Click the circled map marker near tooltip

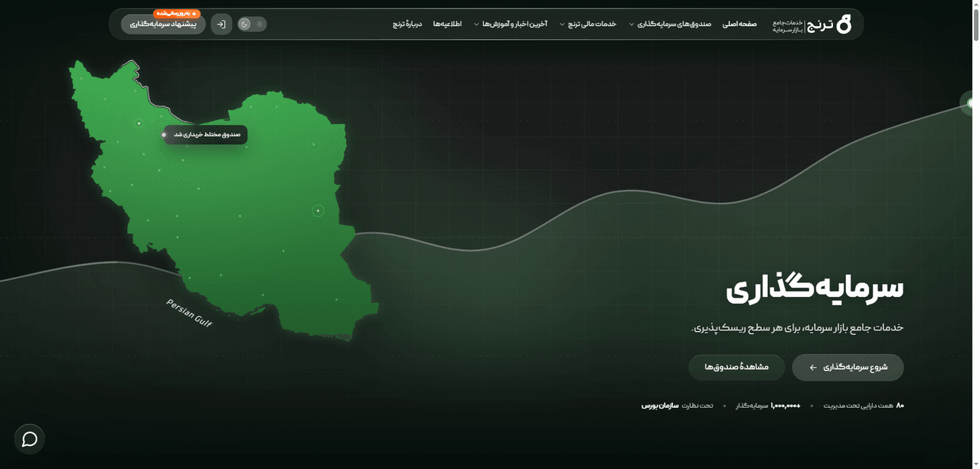click(139, 123)
